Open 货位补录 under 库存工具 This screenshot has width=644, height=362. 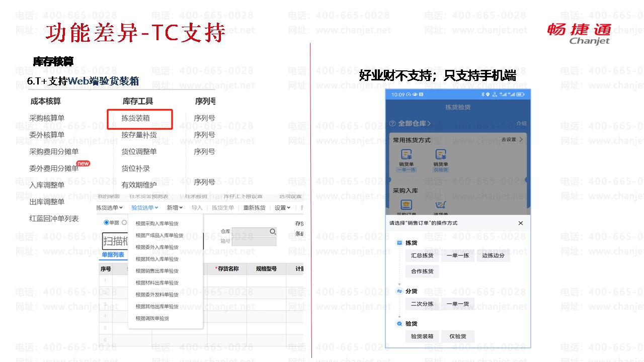point(135,168)
